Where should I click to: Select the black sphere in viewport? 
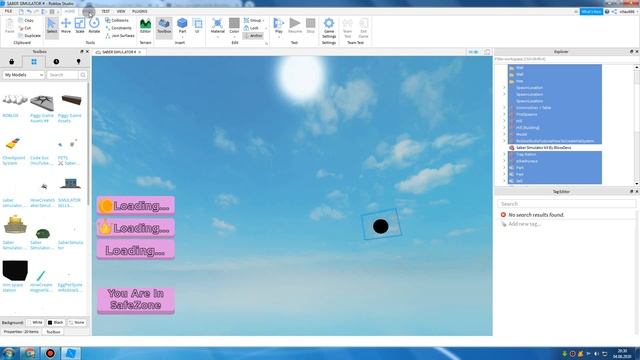(x=380, y=226)
